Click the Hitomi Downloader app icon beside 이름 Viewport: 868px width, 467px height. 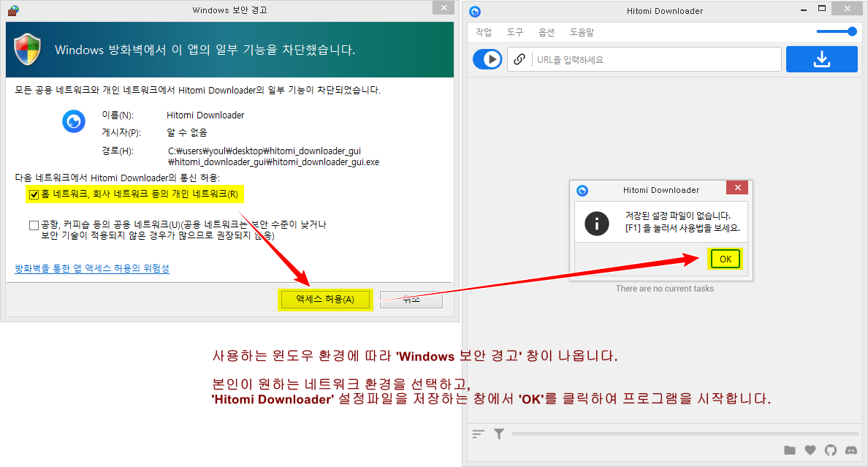[74, 121]
